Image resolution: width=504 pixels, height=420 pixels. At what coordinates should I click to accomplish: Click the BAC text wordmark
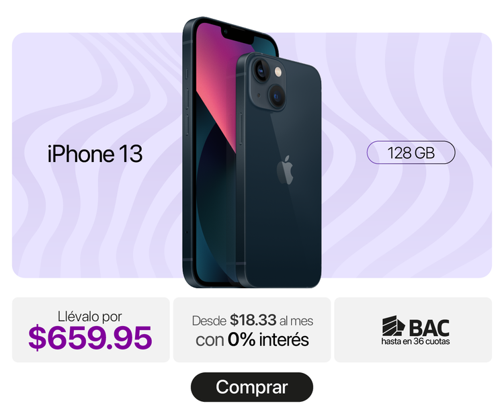429,328
